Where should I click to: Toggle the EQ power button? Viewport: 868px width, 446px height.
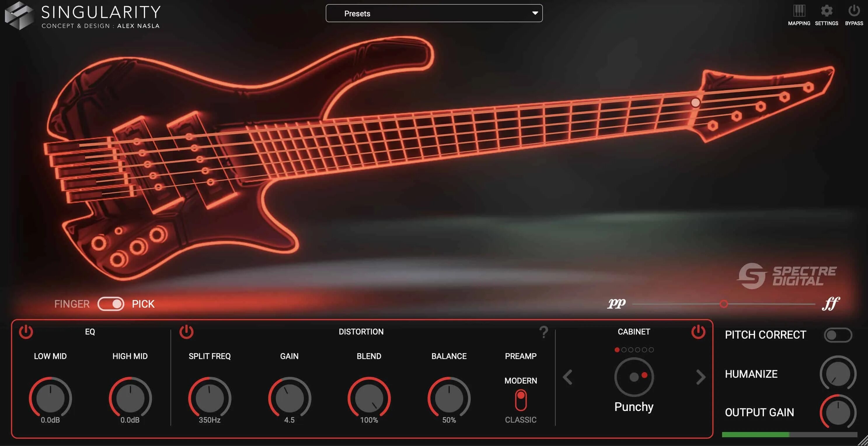coord(26,332)
